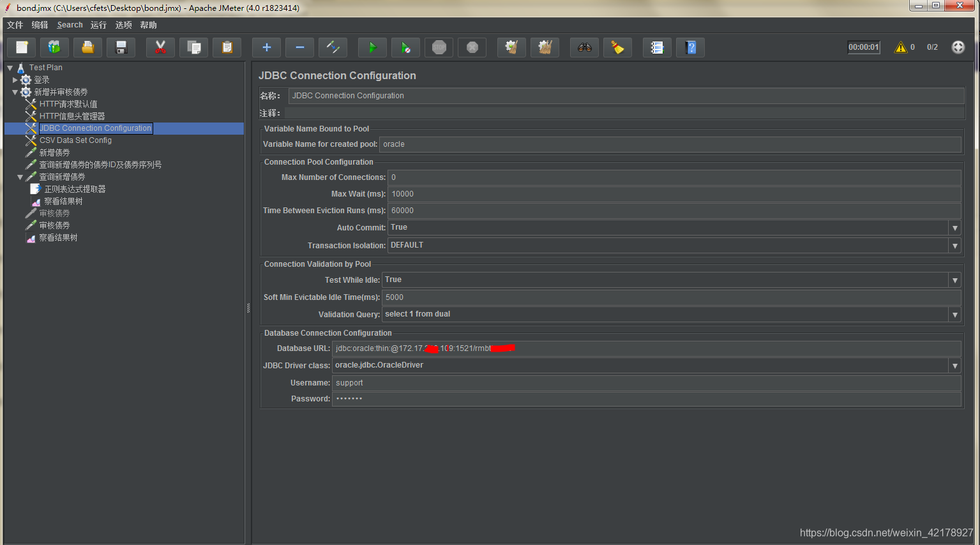Open the 编辑 menu
Image resolution: width=980 pixels, height=545 pixels.
coord(40,25)
